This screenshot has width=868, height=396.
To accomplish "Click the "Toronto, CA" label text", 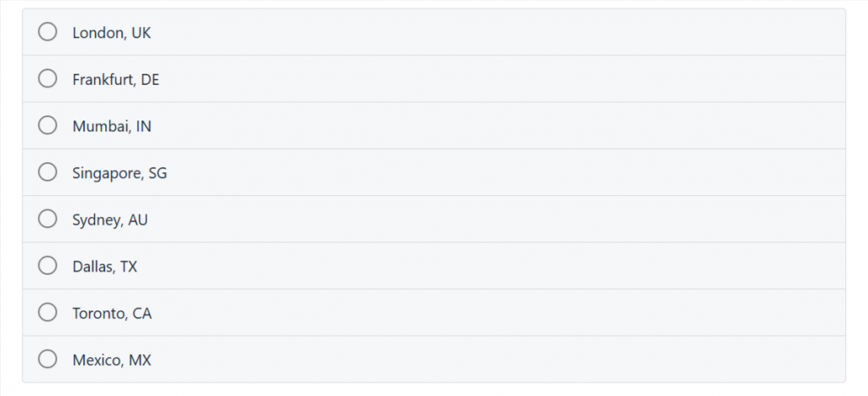I will click(x=112, y=314).
